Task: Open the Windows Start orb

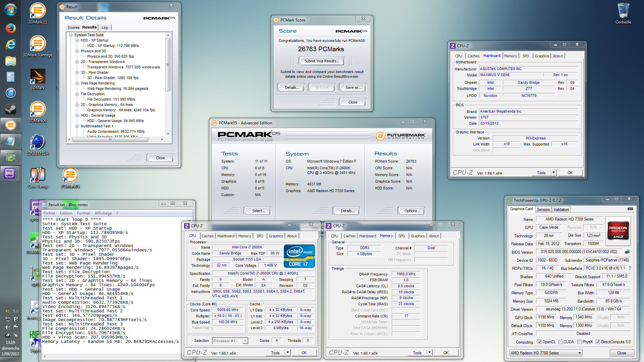Action: pyautogui.click(x=11, y=9)
